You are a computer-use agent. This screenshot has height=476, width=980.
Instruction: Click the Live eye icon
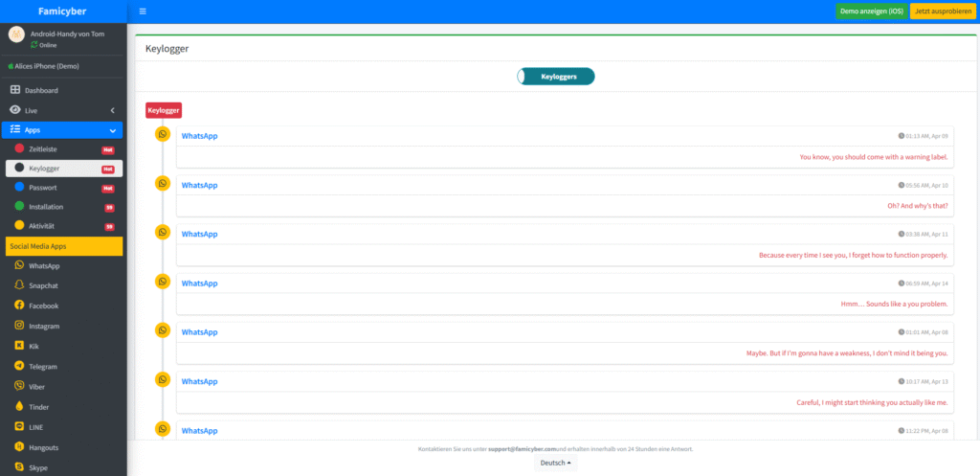(15, 110)
